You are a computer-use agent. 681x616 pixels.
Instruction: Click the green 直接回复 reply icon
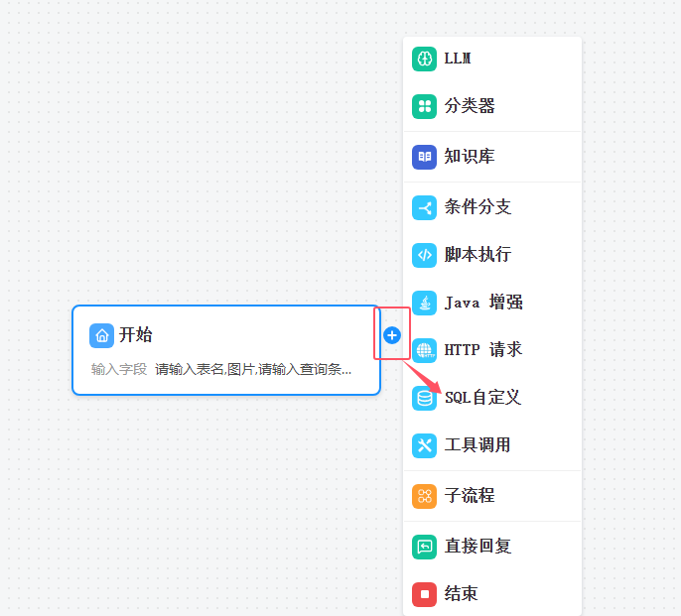(424, 547)
